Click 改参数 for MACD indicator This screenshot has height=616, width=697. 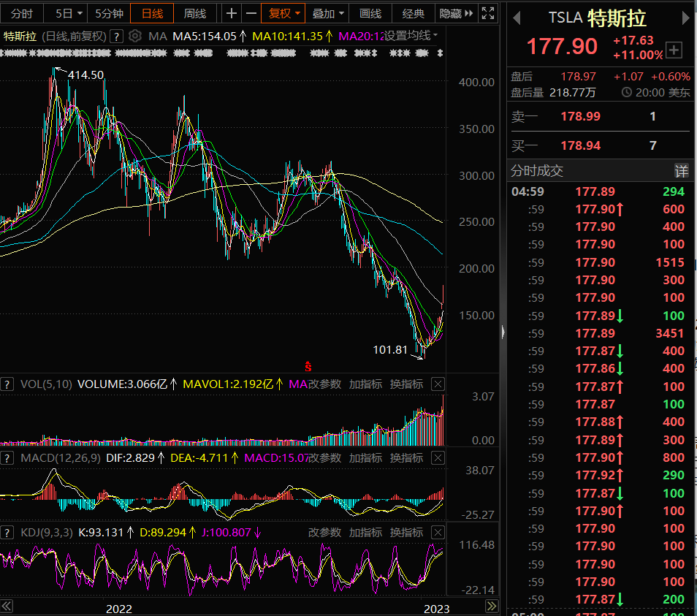(x=324, y=458)
